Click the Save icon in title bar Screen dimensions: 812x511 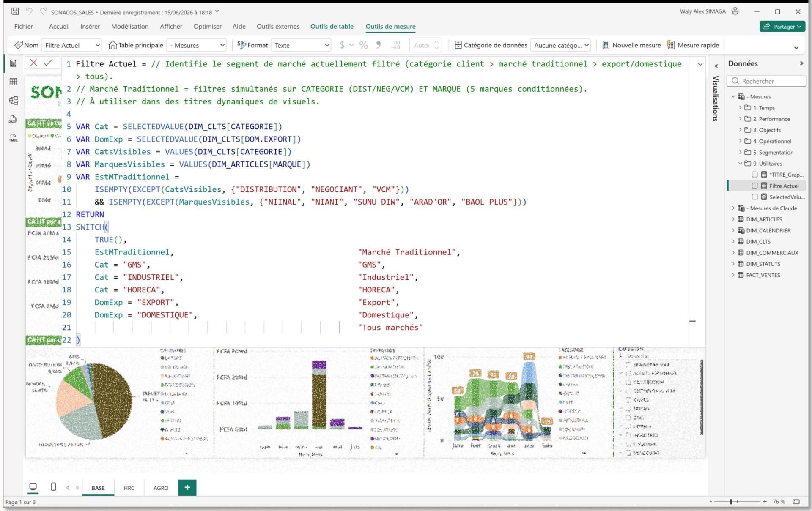pyautogui.click(x=15, y=11)
